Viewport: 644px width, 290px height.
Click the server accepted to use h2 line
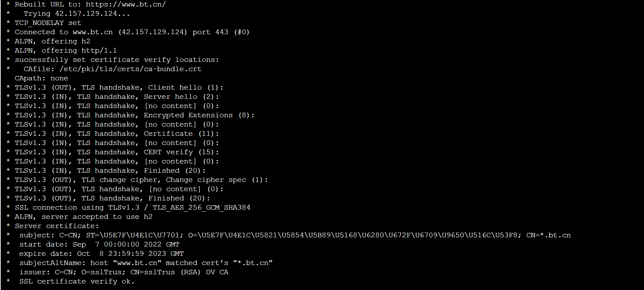pos(83,217)
